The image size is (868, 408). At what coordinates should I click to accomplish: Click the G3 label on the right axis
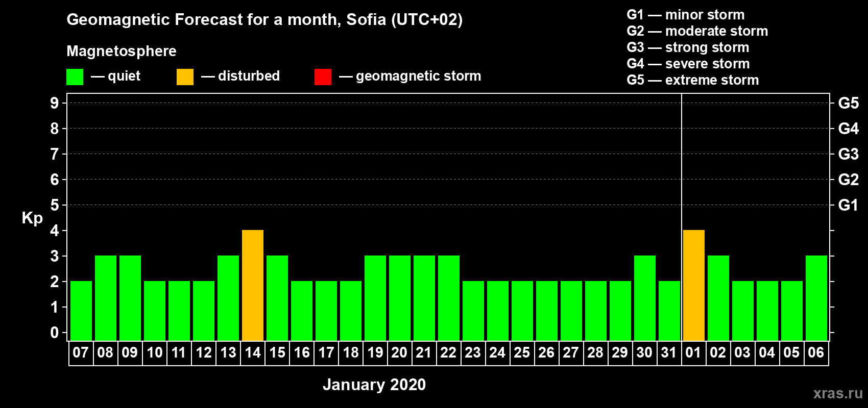point(848,154)
